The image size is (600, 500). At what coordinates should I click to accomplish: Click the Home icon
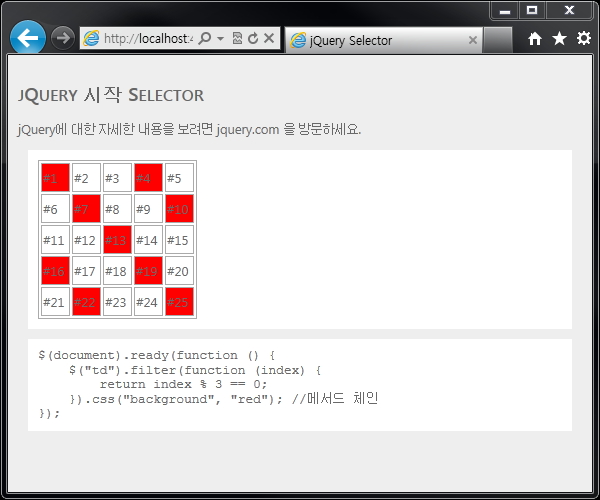(x=535, y=39)
